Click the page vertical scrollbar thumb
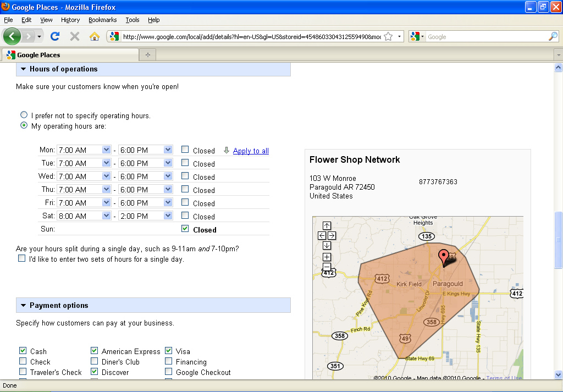This screenshot has height=392, width=563. 559,240
